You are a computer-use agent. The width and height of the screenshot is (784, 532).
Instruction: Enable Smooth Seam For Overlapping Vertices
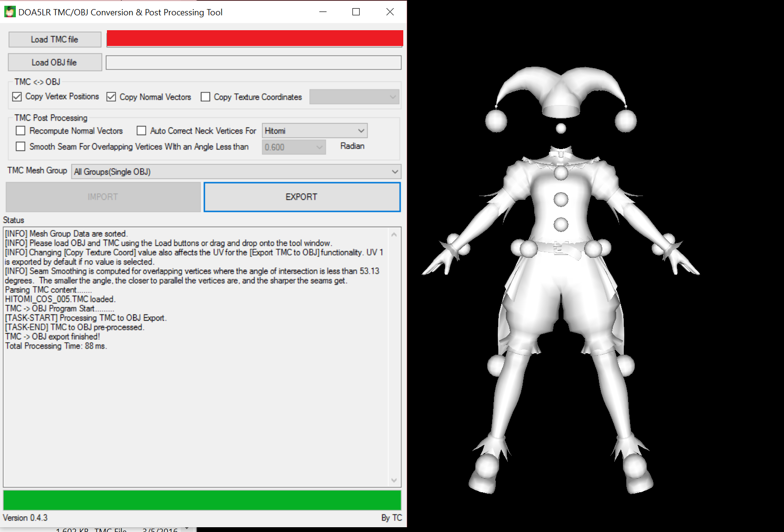(21, 147)
